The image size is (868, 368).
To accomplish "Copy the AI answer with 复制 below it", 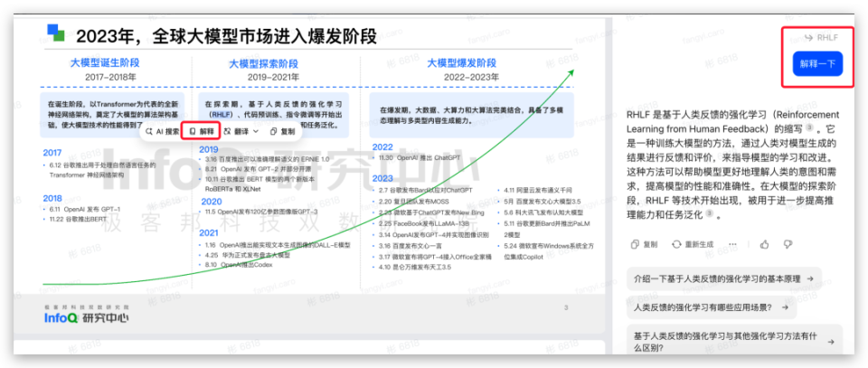I will [645, 244].
